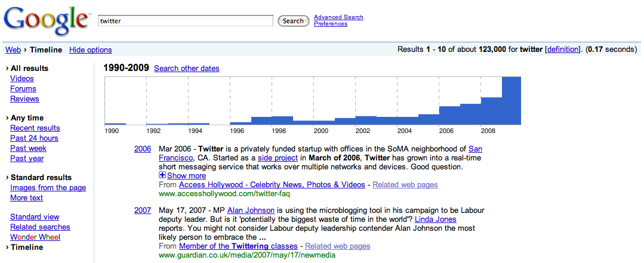The height and width of the screenshot is (263, 644).
Task: Click the tallest 2009 timeline bar
Action: 511,101
